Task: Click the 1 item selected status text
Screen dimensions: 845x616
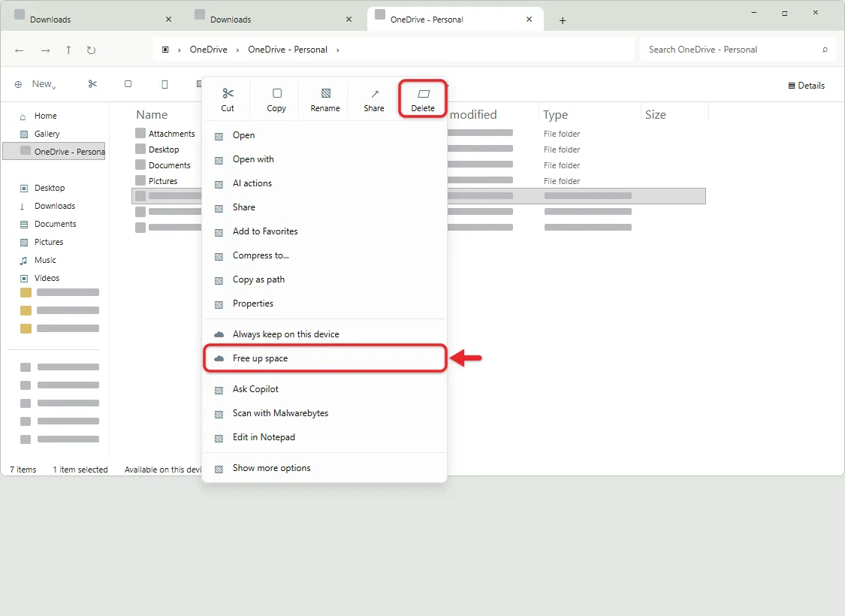Action: pyautogui.click(x=80, y=470)
